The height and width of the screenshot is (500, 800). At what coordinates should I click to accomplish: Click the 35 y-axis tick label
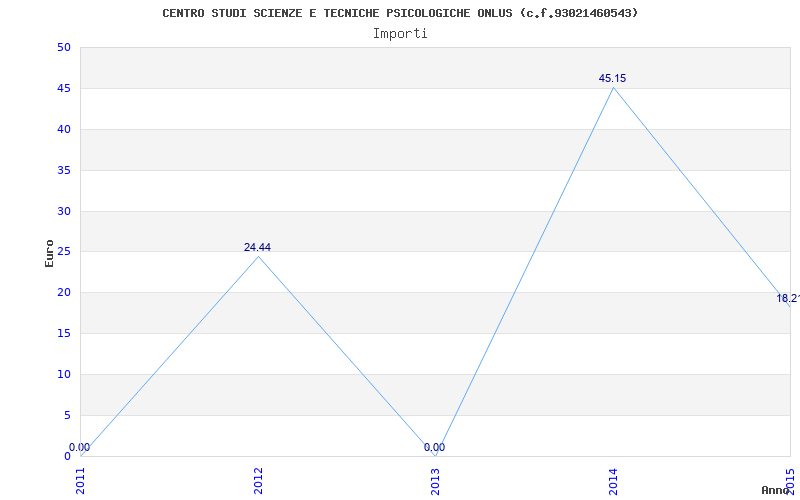[64, 170]
